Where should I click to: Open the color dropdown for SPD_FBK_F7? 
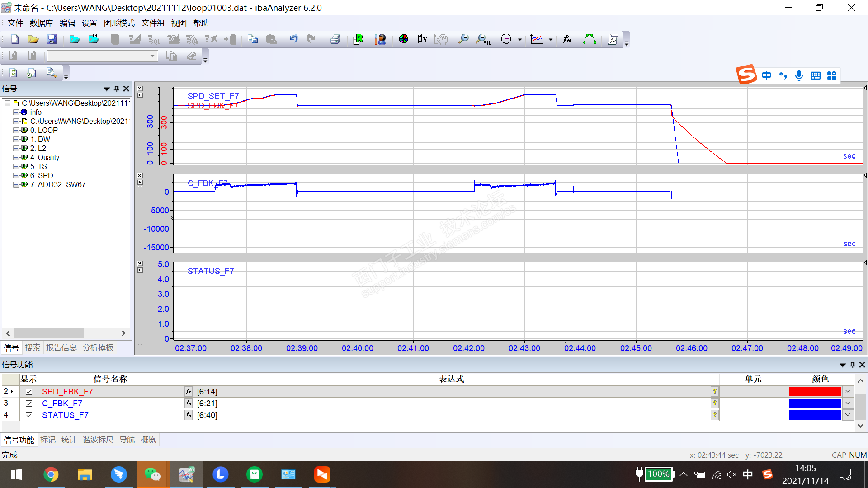[x=848, y=392]
